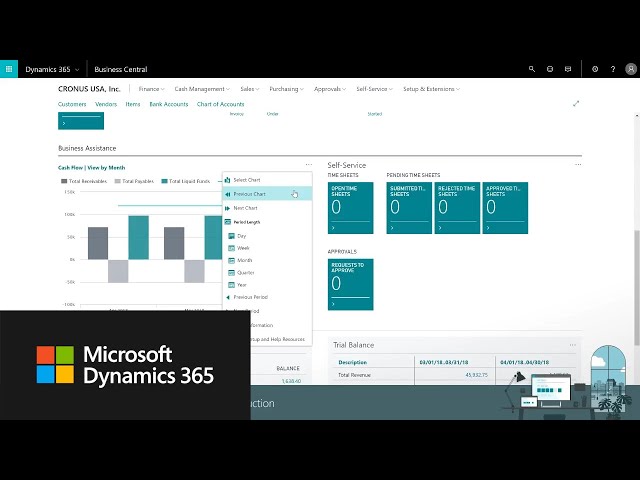
Task: Open Requests to Approve tile
Action: tap(351, 284)
